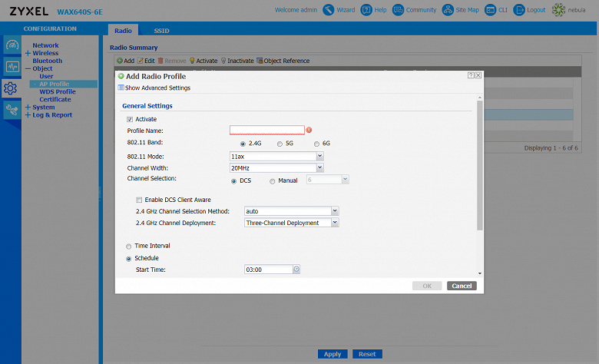
Task: Select WDS Profile in navigation tree
Action: click(x=58, y=91)
